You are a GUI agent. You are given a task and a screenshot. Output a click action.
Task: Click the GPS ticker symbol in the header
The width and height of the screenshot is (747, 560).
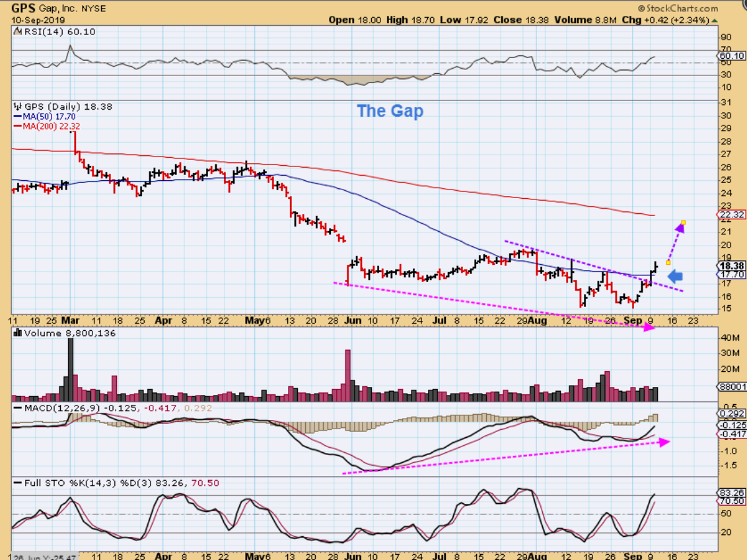point(22,8)
